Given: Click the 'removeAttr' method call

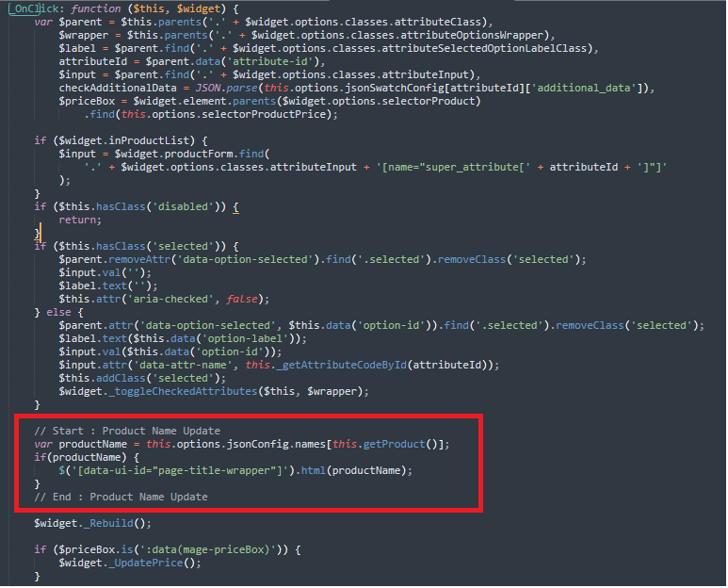Looking at the screenshot, I should (139, 259).
